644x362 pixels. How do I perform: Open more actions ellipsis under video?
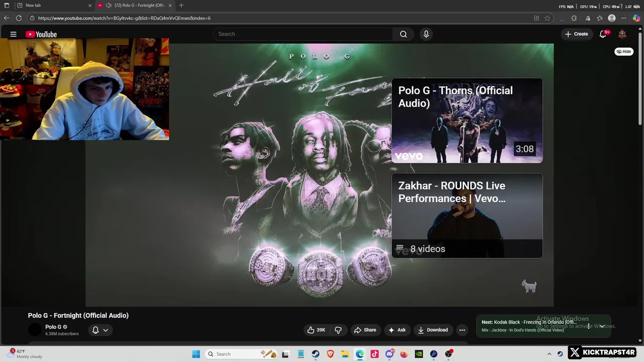(462, 330)
